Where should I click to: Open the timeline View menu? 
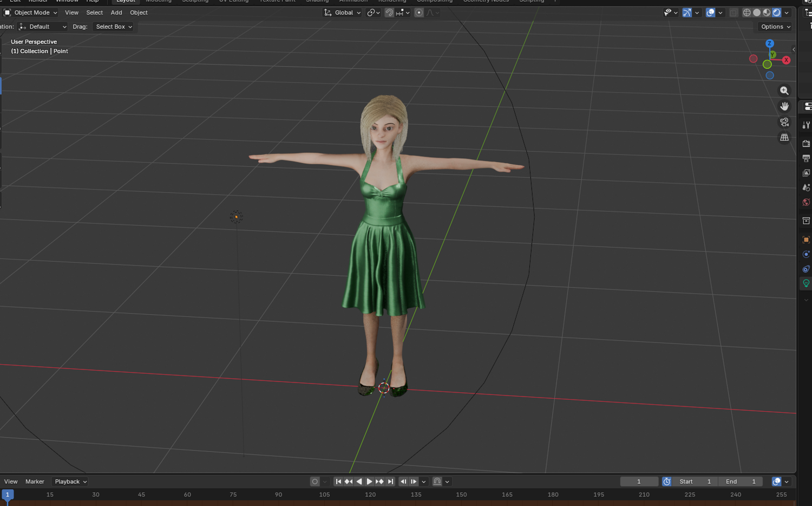coord(11,482)
